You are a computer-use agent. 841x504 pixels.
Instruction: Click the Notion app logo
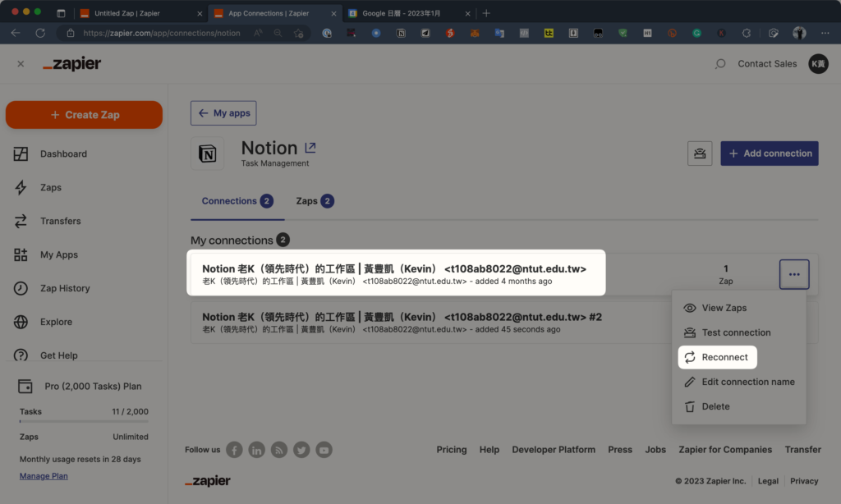coord(208,153)
